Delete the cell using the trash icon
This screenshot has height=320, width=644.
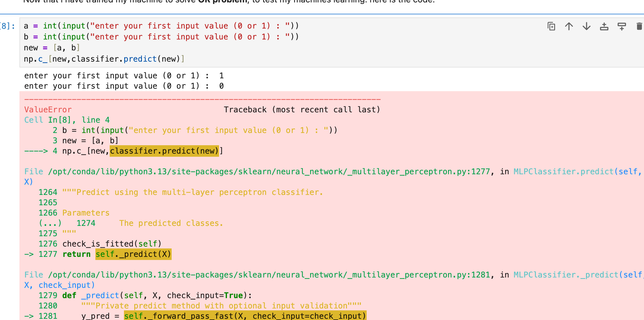(639, 26)
